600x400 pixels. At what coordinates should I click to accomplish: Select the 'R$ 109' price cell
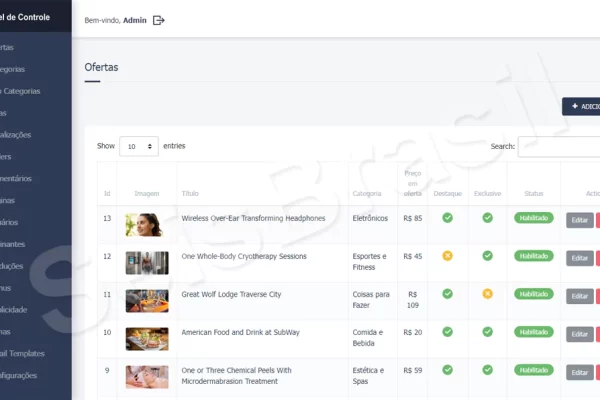[412, 300]
